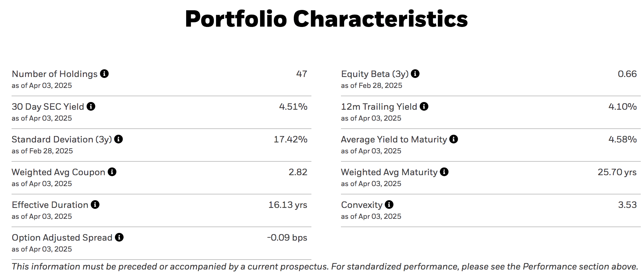Select the as of Apr 03, 2025 date label
Image resolution: width=644 pixels, height=274 pixels.
coord(41,86)
